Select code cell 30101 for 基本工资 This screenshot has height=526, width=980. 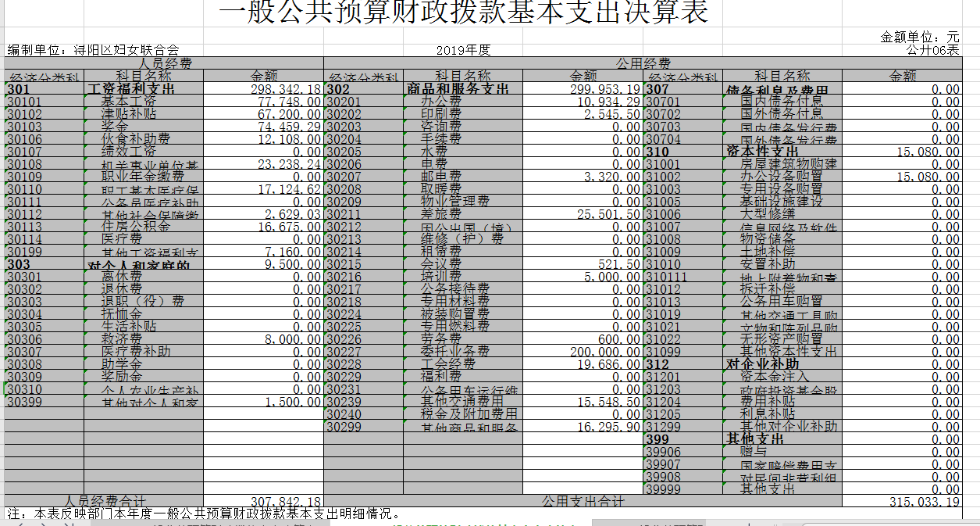click(x=44, y=102)
